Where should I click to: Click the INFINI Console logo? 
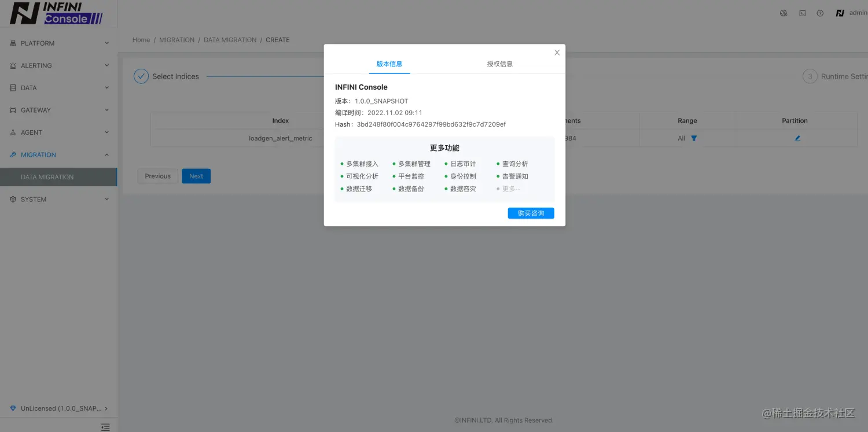point(55,13)
